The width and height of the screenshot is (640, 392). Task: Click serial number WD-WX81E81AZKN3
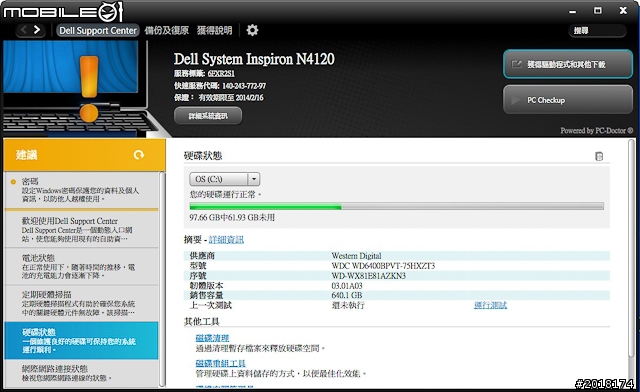[369, 276]
